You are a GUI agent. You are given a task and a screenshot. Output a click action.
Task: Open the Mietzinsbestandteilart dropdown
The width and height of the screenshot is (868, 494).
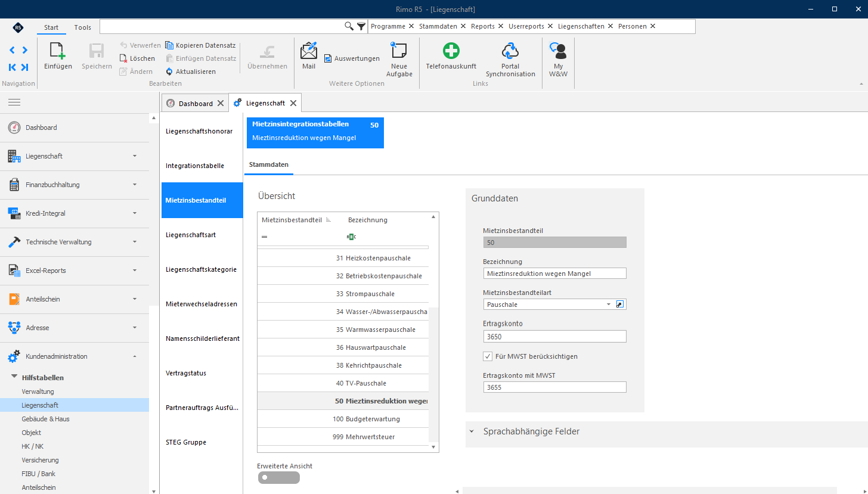tap(609, 305)
